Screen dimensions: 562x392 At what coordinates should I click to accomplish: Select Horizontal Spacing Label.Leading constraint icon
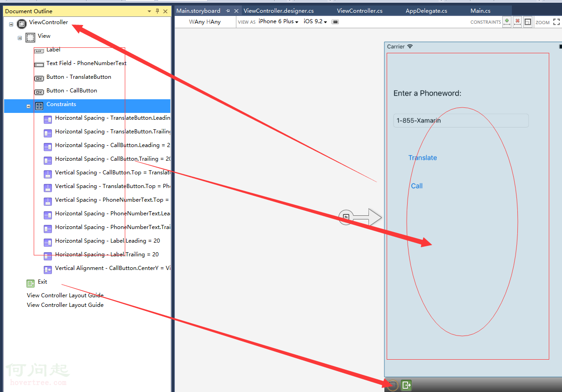pyautogui.click(x=48, y=242)
